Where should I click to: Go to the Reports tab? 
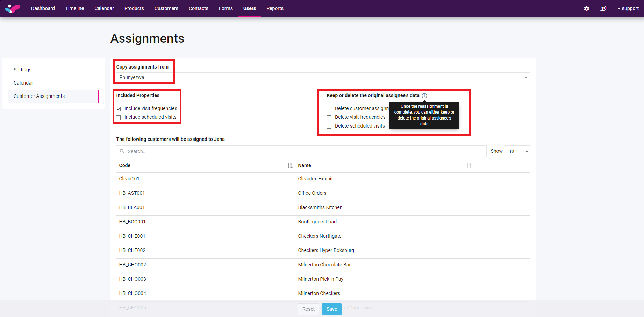tap(275, 8)
